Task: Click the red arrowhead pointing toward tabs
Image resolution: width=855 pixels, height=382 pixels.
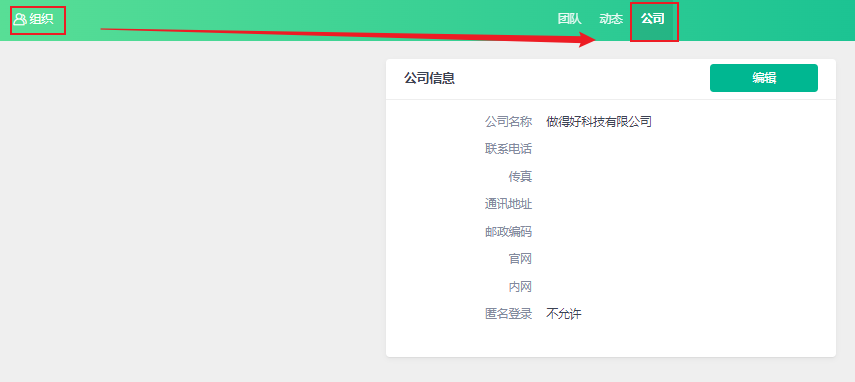Action: pos(588,39)
